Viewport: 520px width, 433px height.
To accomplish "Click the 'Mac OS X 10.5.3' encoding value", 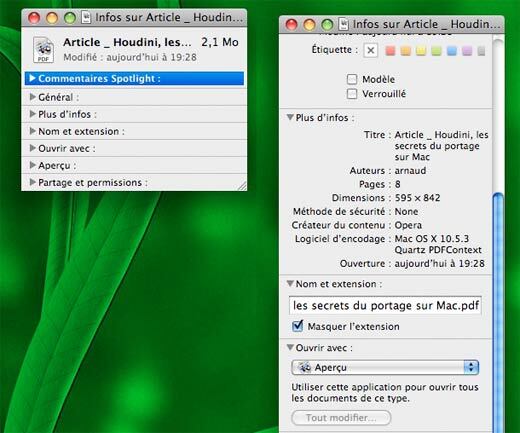I will click(432, 239).
